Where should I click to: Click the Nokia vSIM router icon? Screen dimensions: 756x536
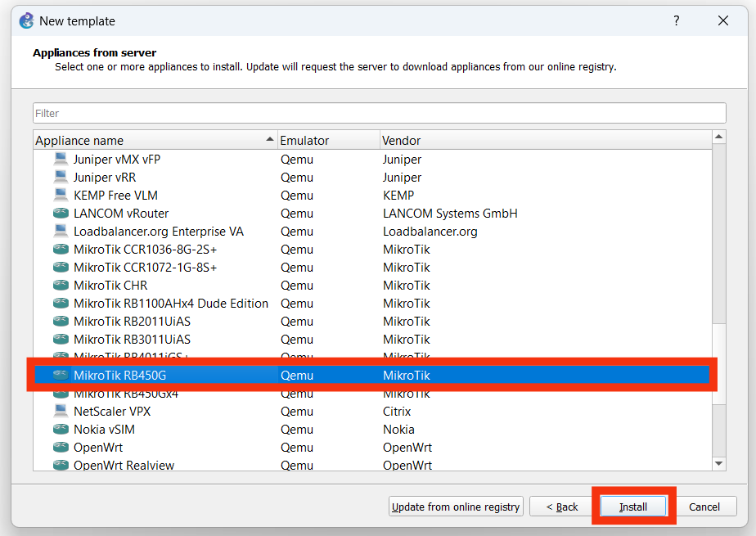pos(61,430)
